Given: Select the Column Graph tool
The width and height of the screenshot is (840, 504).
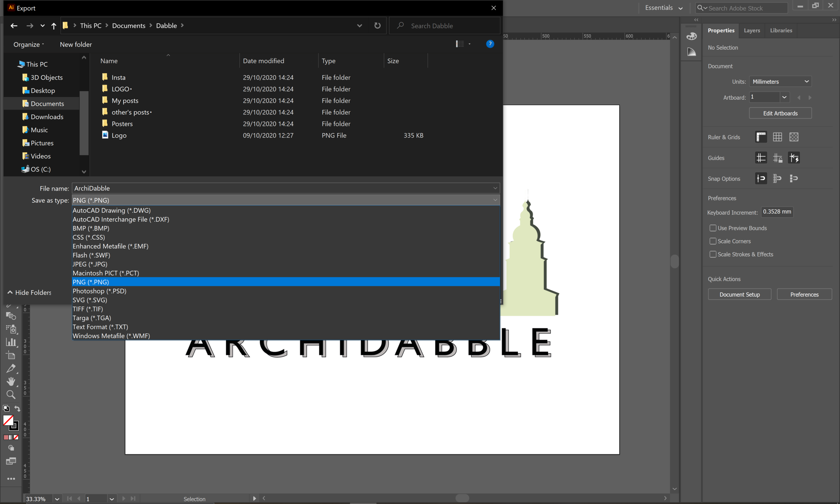Looking at the screenshot, I should (11, 342).
